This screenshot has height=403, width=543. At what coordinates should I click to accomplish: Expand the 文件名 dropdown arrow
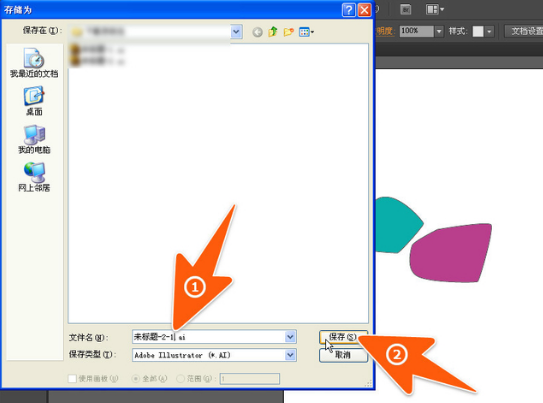pos(290,337)
